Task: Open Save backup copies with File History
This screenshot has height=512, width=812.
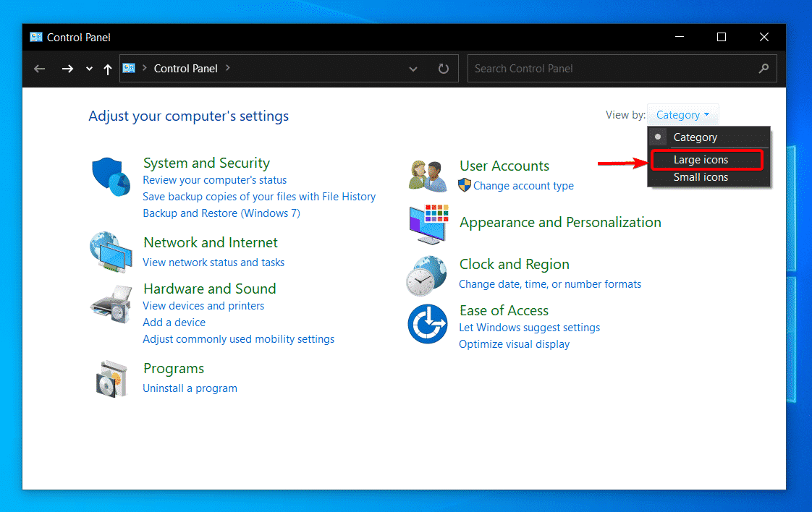Action: (259, 197)
